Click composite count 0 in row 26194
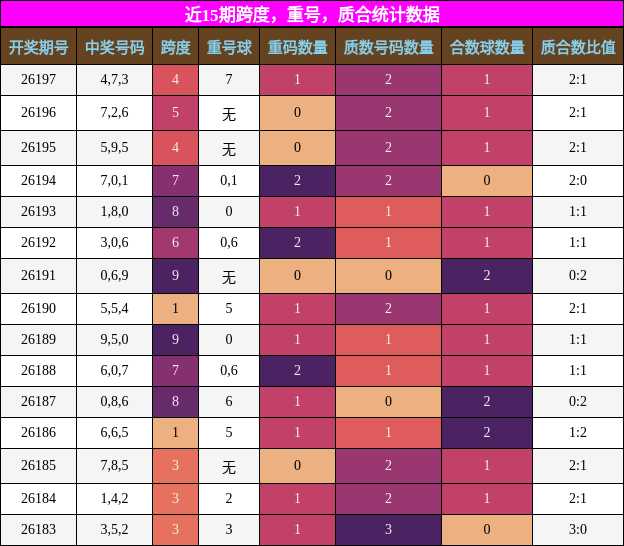 [487, 181]
